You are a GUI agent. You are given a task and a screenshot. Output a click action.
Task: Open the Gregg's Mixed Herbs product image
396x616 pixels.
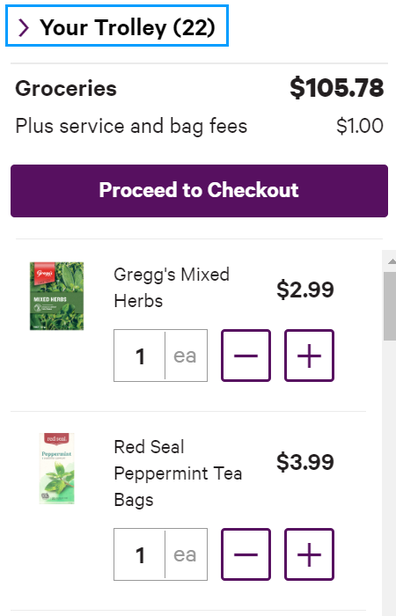pos(57,296)
